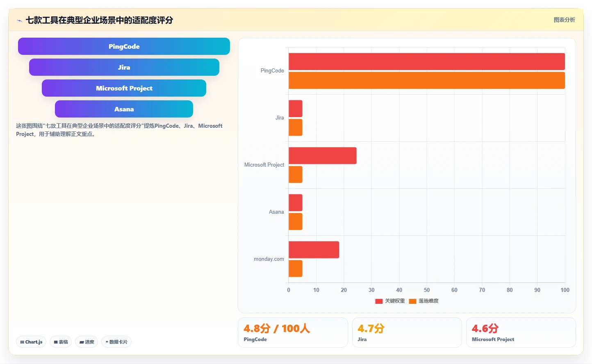Click the 进度 tag
592x364 pixels.
(87, 342)
